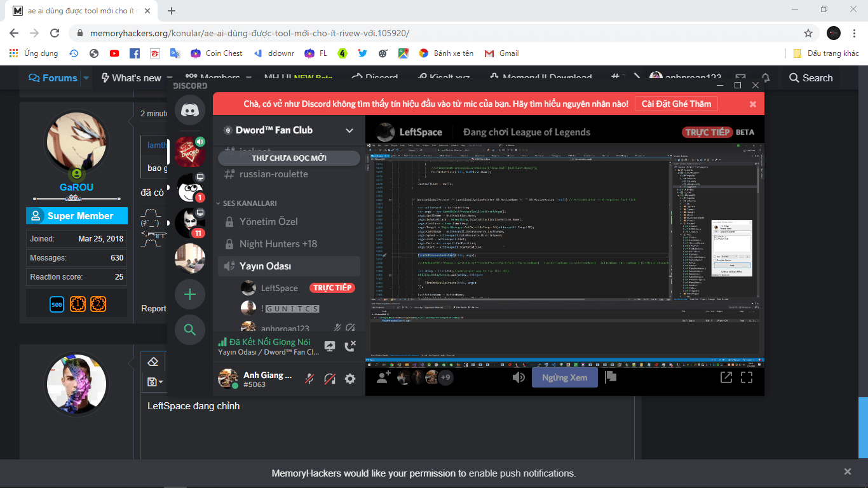This screenshot has width=868, height=488.
Task: Toggle microphone mute in Discord user panel
Action: (309, 379)
